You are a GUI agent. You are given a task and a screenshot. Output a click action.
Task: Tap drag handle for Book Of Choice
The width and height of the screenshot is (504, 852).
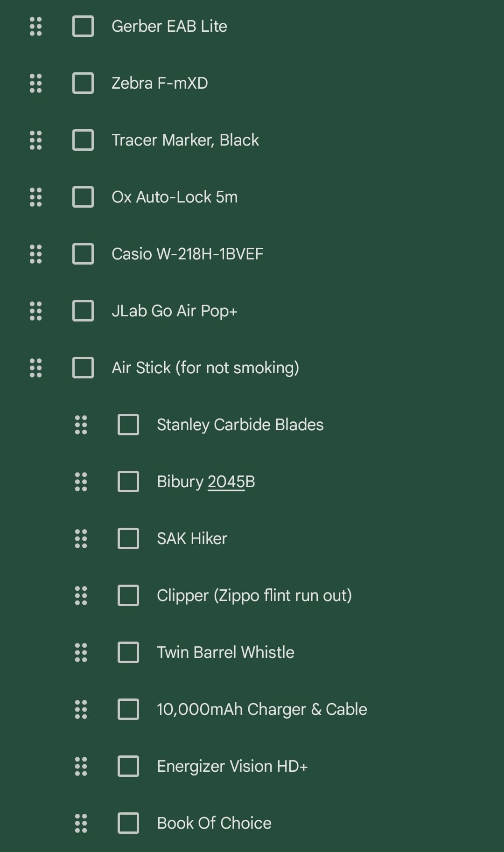coord(81,824)
